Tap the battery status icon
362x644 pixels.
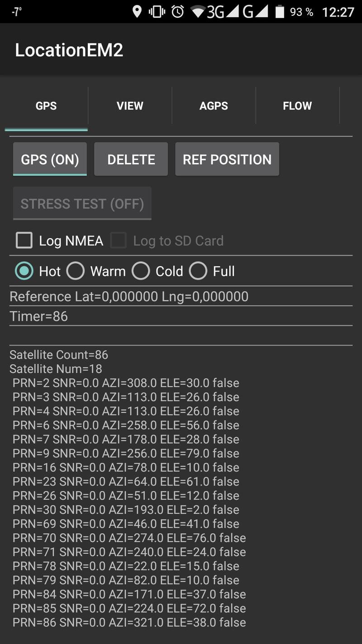(280, 11)
